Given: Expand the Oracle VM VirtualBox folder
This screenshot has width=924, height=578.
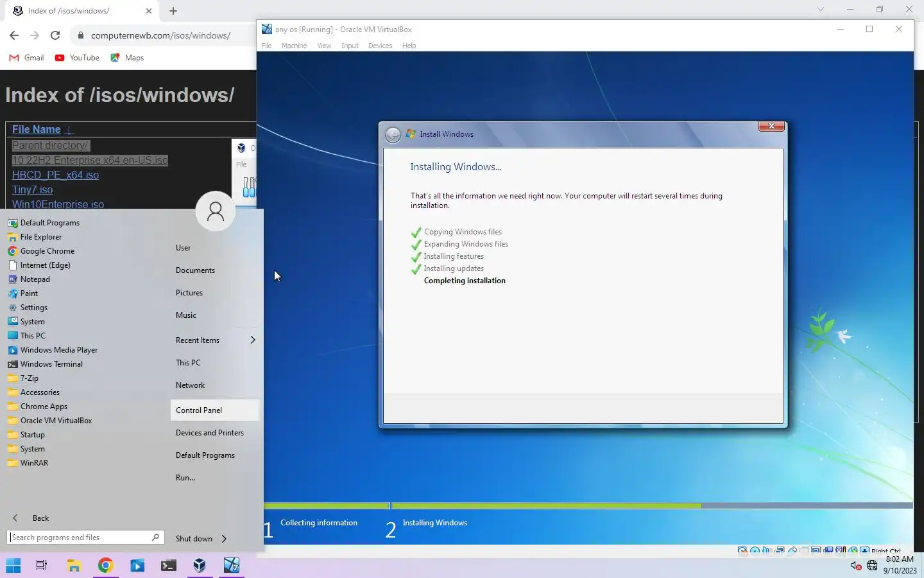Looking at the screenshot, I should pos(49,421).
